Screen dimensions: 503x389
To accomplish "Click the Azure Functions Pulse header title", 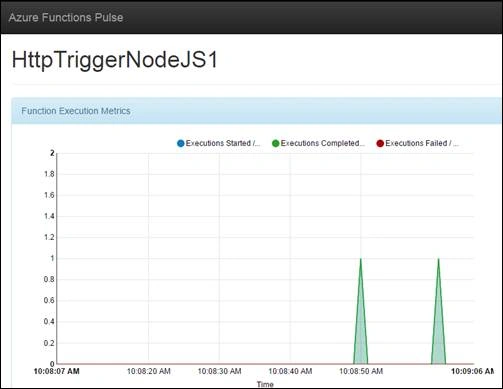I will (x=66, y=17).
